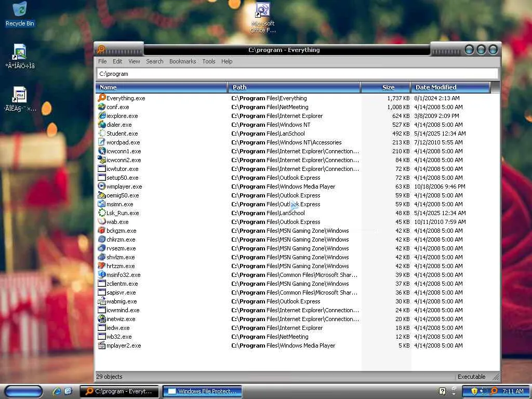Select the mplayer2.exe icon
The width and height of the screenshot is (532, 399).
click(102, 345)
